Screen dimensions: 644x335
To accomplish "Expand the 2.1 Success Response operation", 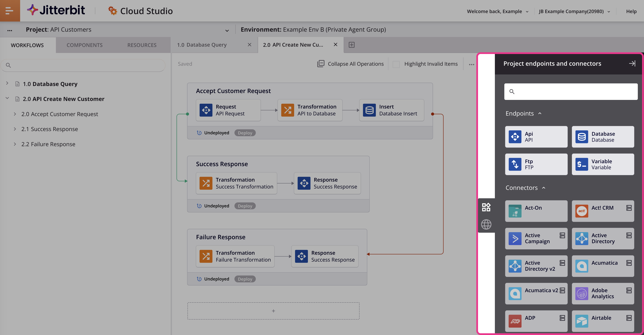I will point(15,129).
